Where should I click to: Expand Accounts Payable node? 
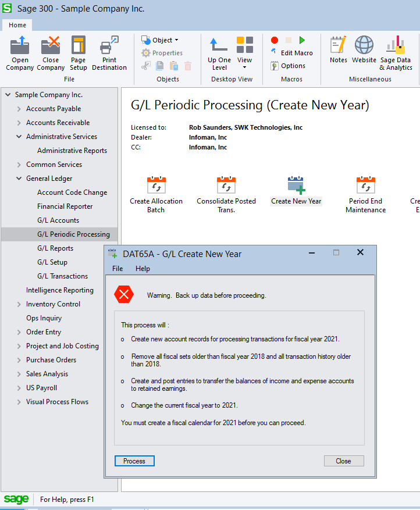[x=19, y=109]
